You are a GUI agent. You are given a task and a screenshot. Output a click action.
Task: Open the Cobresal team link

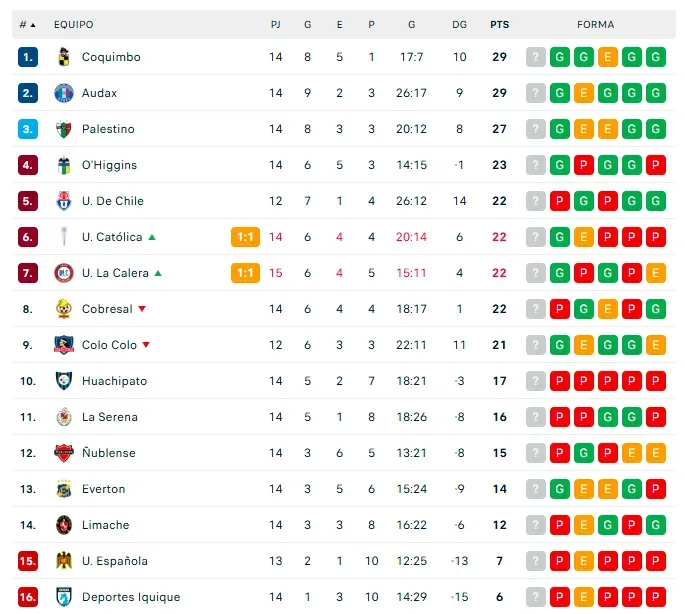(107, 309)
